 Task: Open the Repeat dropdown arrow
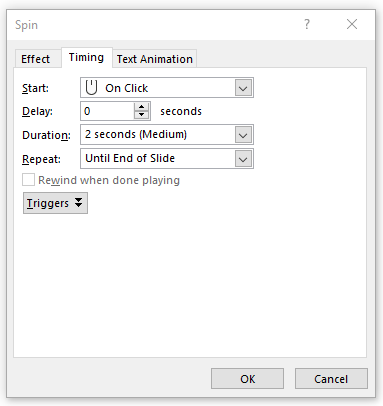(x=243, y=159)
